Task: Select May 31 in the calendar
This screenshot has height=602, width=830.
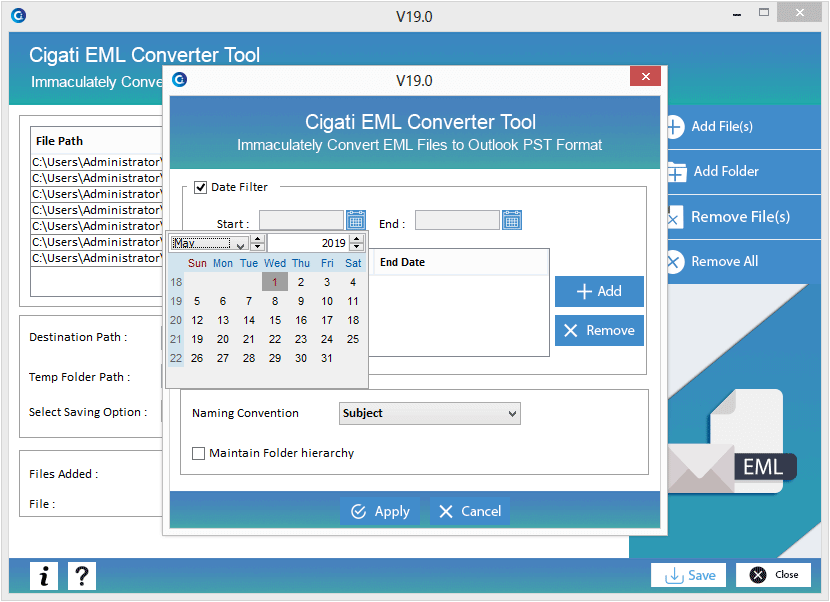Action: click(x=327, y=358)
